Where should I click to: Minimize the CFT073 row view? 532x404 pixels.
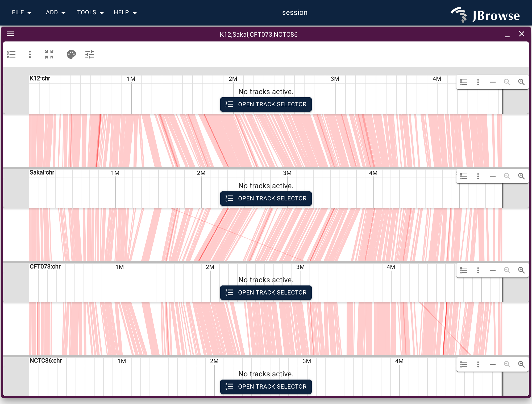(x=493, y=270)
